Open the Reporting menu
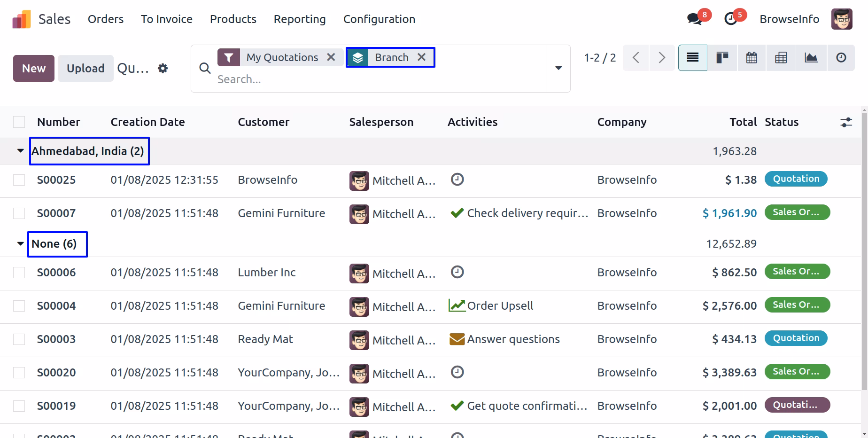The height and width of the screenshot is (438, 868). coord(300,19)
